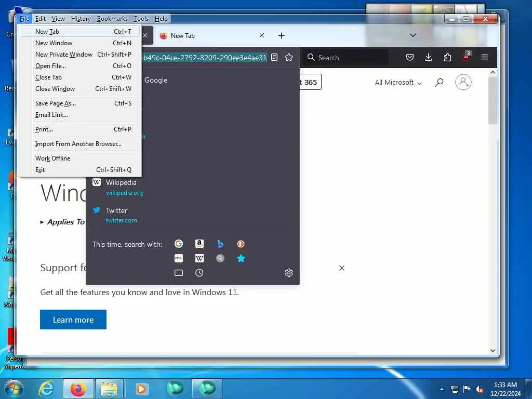532x399 pixels.
Task: Select the Twitter suggestion
Action: [x=192, y=215]
